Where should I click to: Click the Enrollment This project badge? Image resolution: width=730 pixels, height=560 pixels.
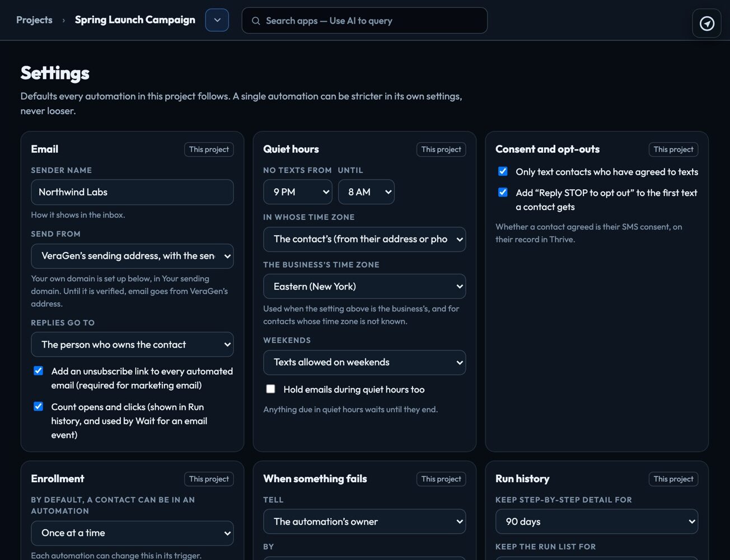(209, 479)
